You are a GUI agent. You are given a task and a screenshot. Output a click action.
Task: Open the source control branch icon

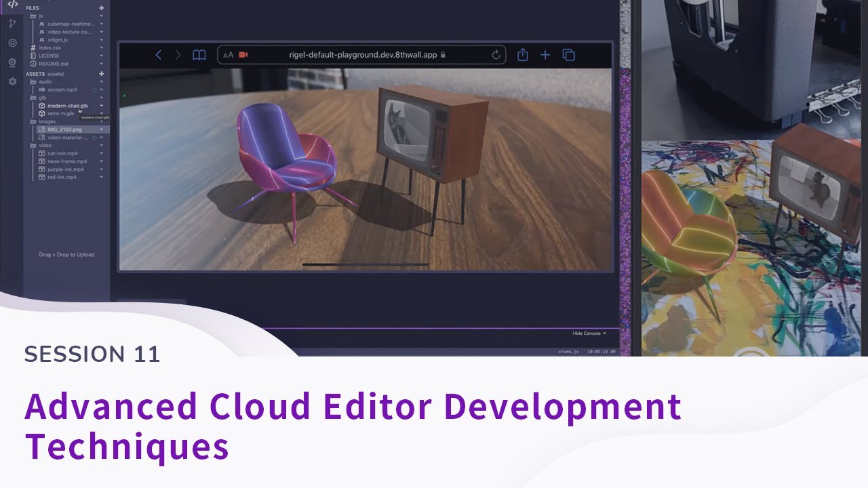click(12, 24)
